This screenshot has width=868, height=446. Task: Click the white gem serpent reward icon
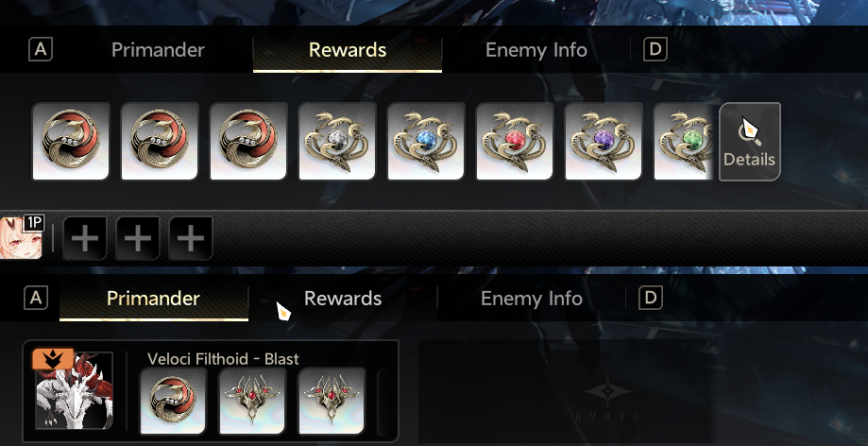pos(337,142)
